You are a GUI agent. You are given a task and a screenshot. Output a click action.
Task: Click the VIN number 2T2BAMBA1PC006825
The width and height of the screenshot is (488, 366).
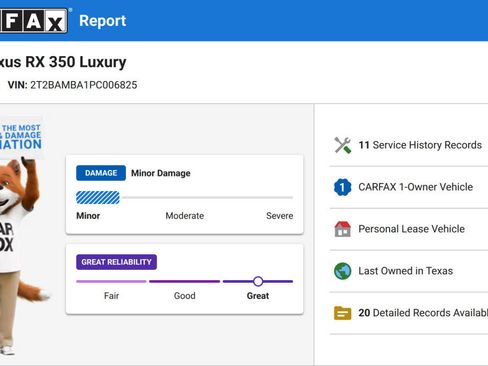click(84, 85)
